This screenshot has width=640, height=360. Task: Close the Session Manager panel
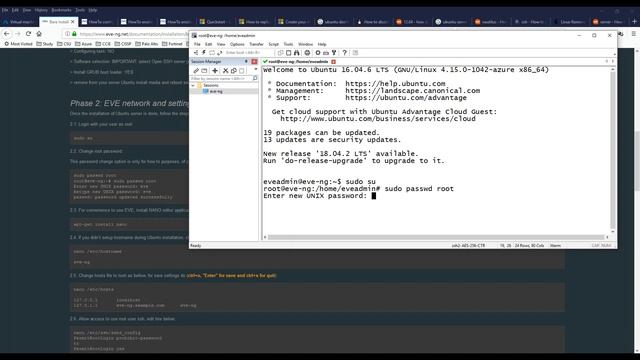[x=254, y=62]
